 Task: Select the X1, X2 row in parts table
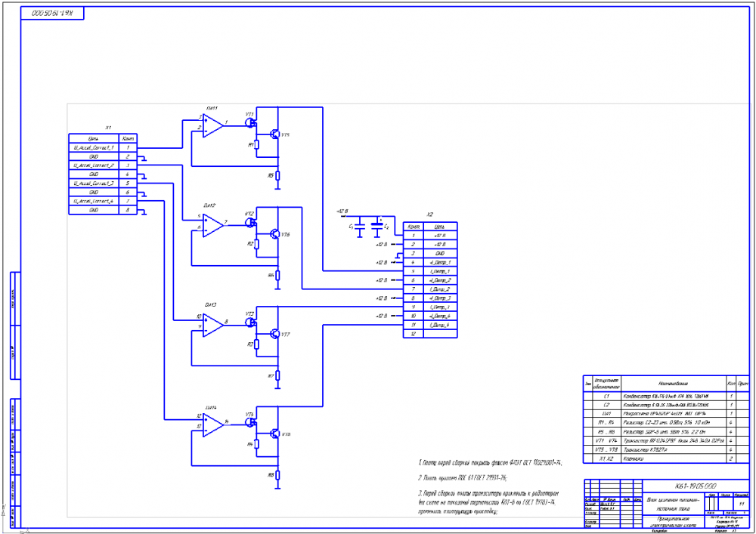pyautogui.click(x=665, y=458)
